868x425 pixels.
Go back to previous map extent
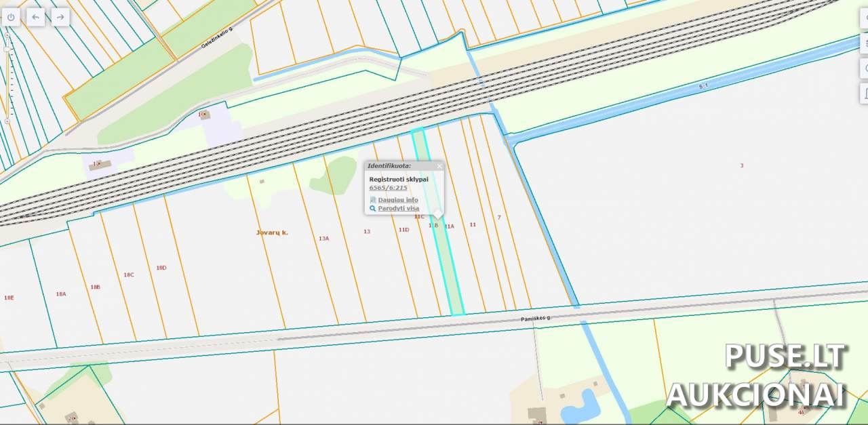tap(36, 17)
